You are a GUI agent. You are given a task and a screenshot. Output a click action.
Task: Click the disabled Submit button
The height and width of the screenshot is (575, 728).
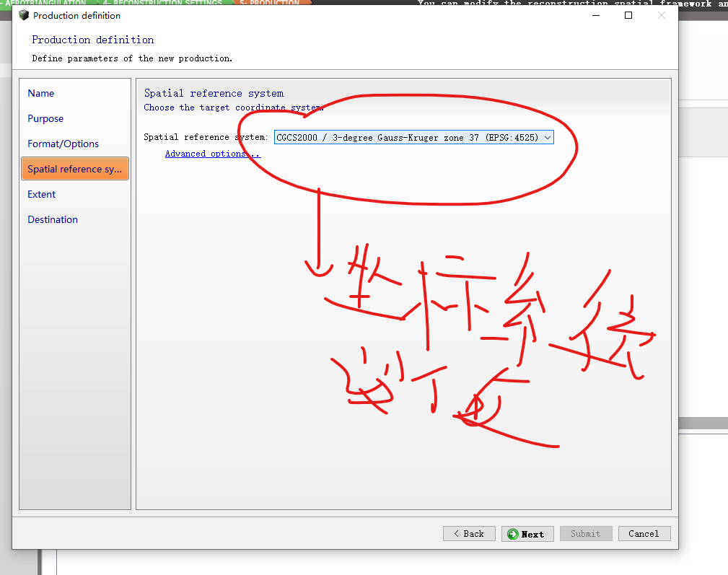click(586, 534)
